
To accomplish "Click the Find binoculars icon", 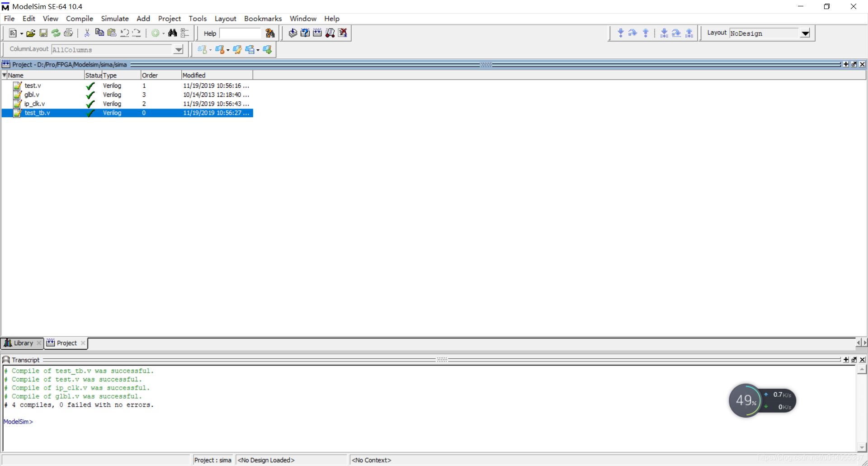I will pyautogui.click(x=172, y=33).
